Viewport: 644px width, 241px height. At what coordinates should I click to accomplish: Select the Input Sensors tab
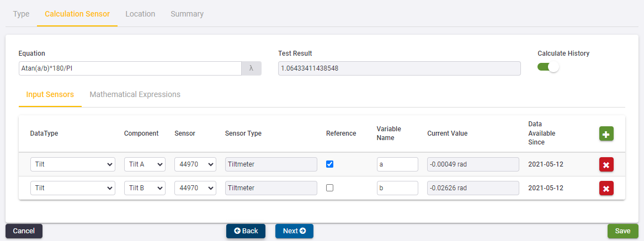coord(50,94)
